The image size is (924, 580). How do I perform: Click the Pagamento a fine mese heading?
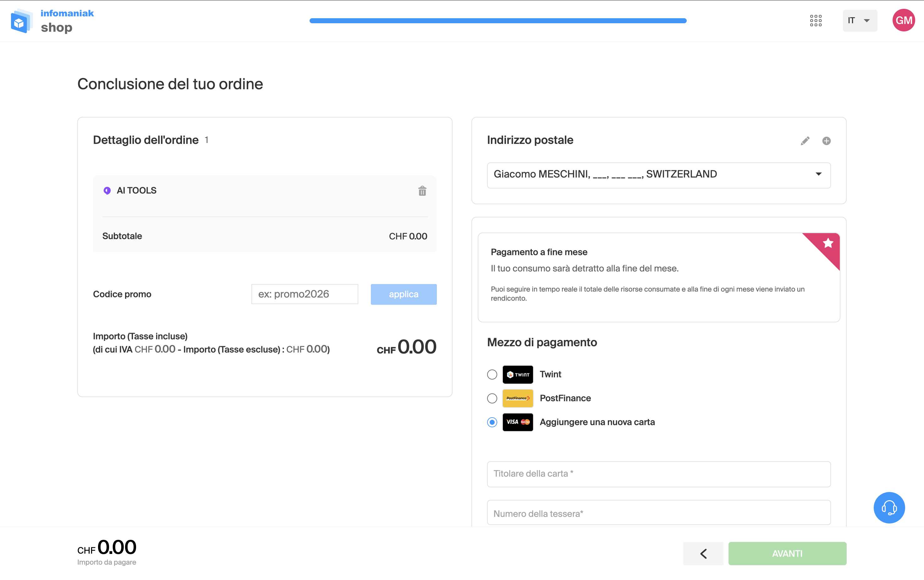point(539,252)
